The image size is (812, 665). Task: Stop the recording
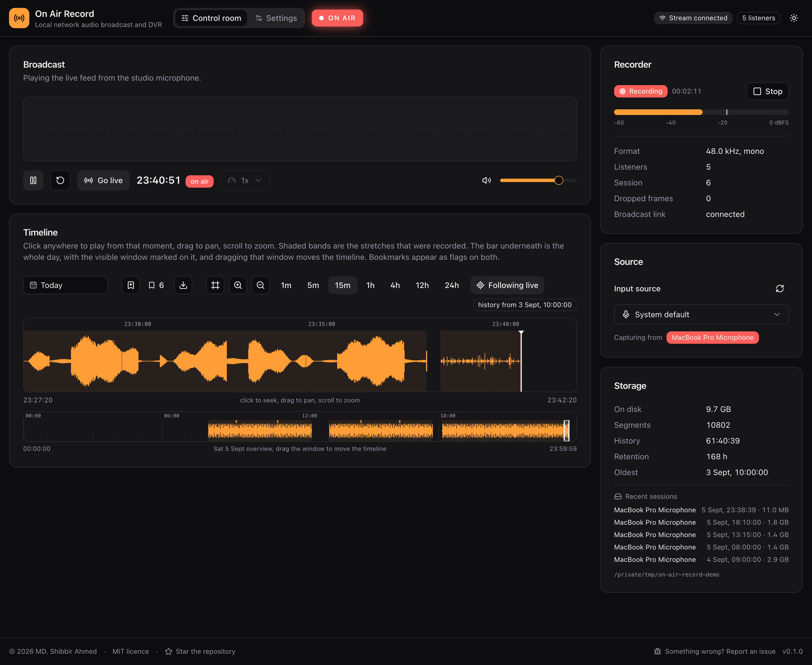pos(767,91)
